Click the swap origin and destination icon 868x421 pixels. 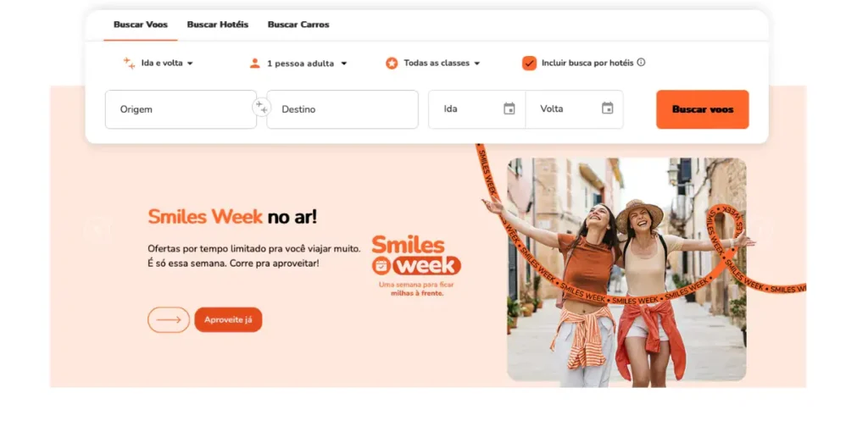point(261,108)
